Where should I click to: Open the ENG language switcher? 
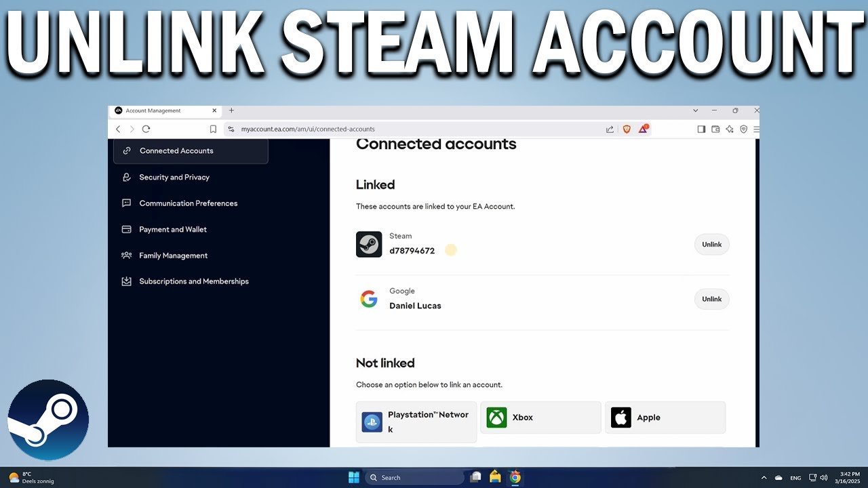click(x=795, y=478)
